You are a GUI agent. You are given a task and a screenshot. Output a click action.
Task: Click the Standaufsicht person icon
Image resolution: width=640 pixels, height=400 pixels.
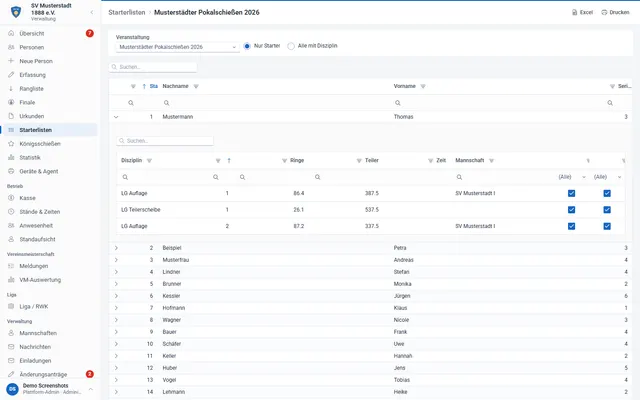click(11, 239)
